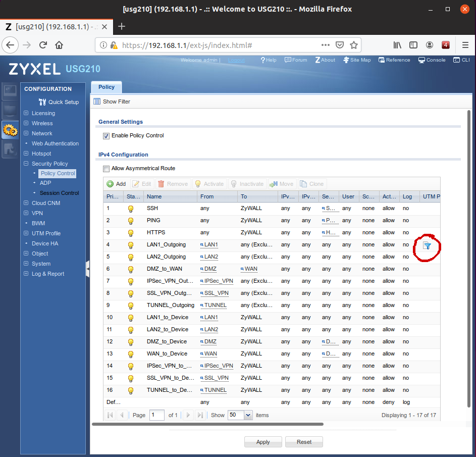
Task: Open the Console link
Action: [432, 60]
